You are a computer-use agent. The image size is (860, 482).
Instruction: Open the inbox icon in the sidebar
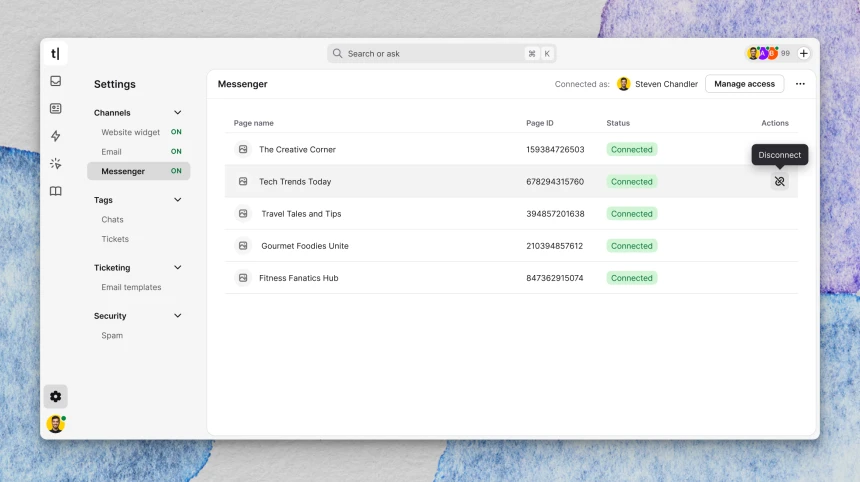(55, 81)
